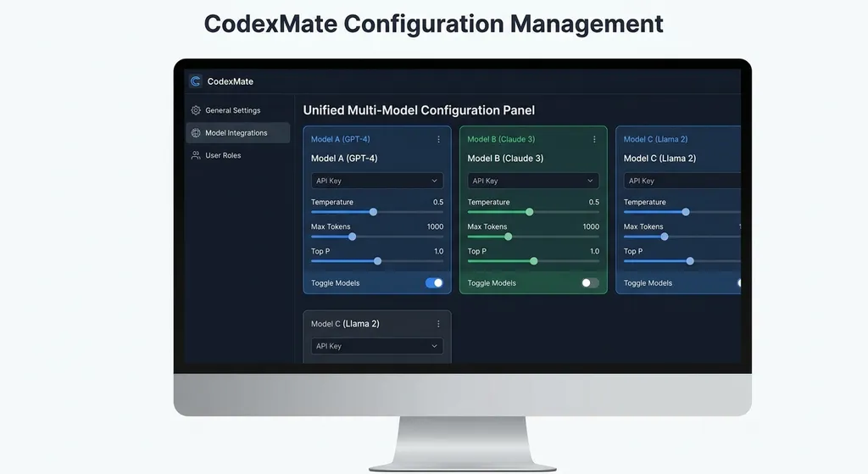Open General Settings in sidebar

coord(238,110)
